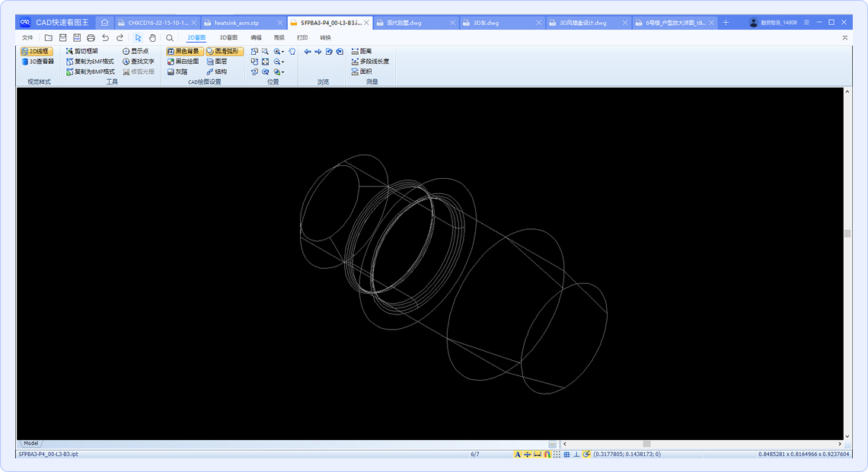Select the arrow pointer tool
The image size is (868, 472).
click(138, 37)
